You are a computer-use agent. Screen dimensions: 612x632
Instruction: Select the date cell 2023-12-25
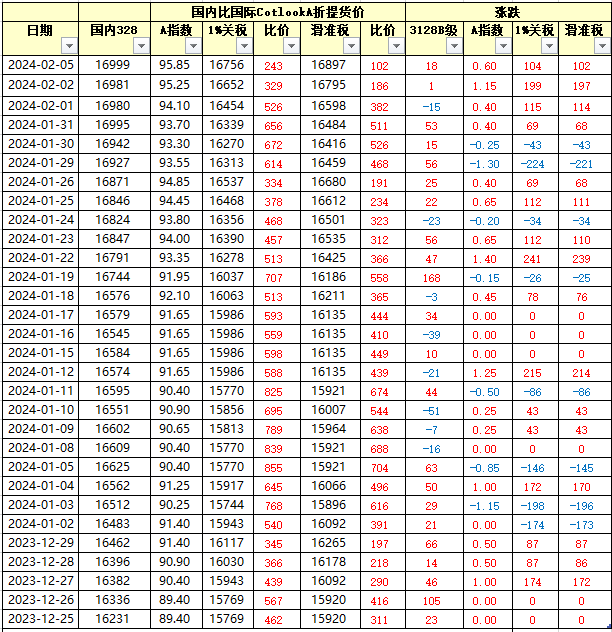tap(40, 620)
